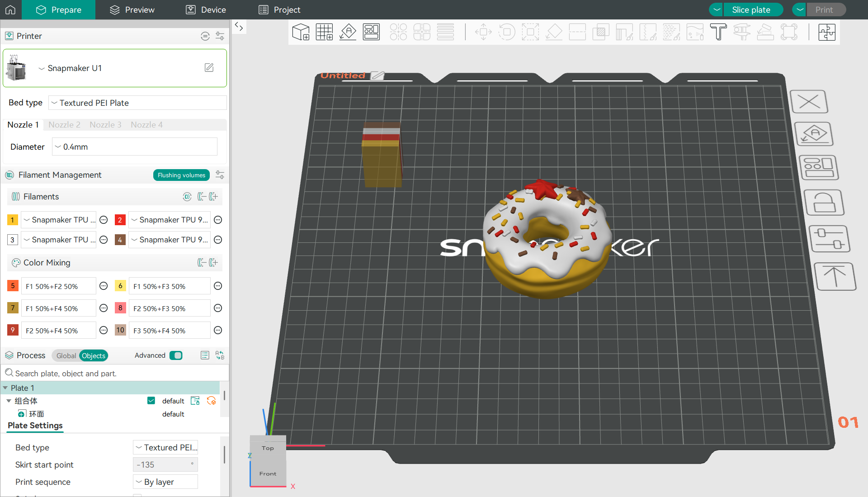Edit the Snapmaker U1 printer preset
Image resolution: width=868 pixels, height=497 pixels.
(x=209, y=68)
